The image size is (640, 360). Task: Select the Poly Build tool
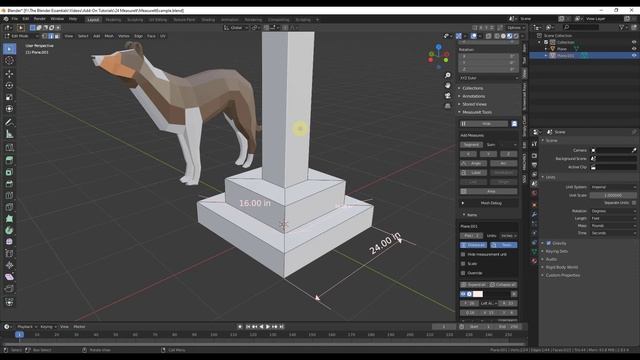point(9,219)
